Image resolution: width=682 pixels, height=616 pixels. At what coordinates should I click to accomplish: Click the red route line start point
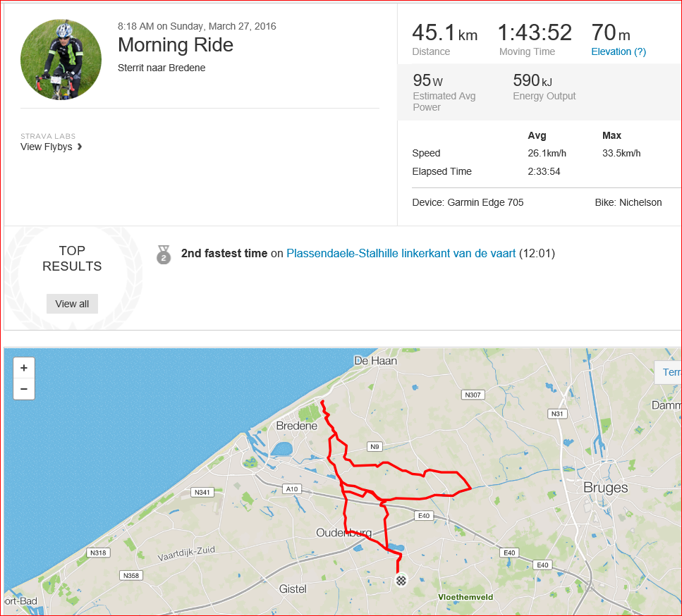point(322,402)
